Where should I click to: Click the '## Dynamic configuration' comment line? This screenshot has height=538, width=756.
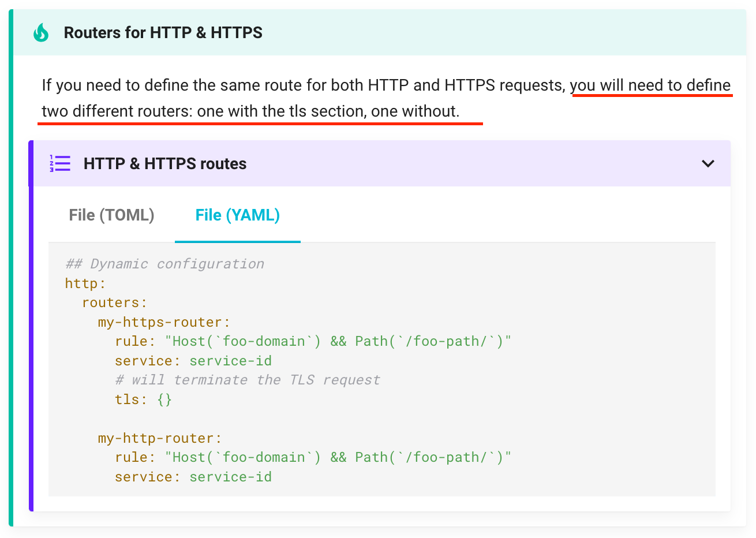[x=164, y=264]
